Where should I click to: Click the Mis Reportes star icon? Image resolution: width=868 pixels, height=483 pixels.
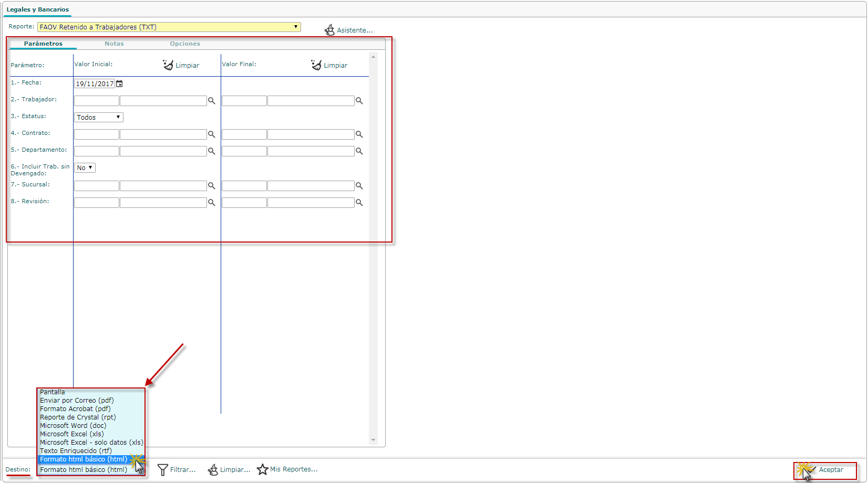click(263, 469)
